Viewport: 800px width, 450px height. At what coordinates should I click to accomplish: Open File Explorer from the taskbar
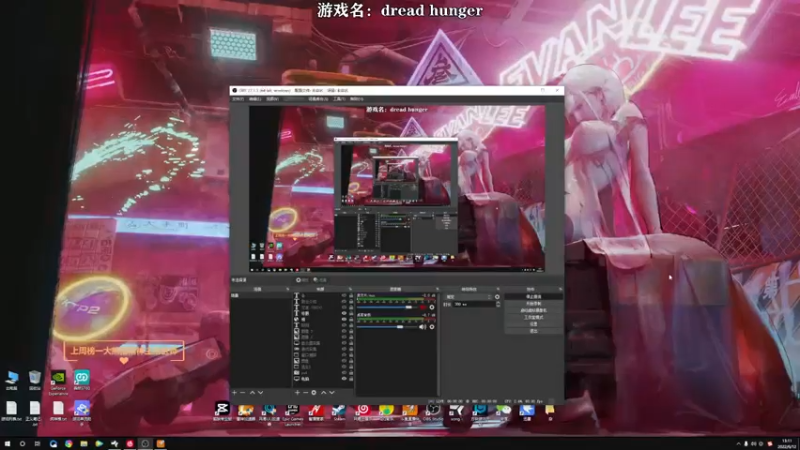tap(84, 444)
